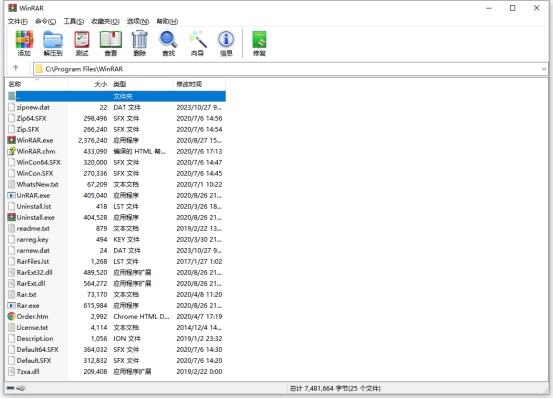Click the WinRAR.exe file icon
The image size is (553, 399).
coord(12,140)
